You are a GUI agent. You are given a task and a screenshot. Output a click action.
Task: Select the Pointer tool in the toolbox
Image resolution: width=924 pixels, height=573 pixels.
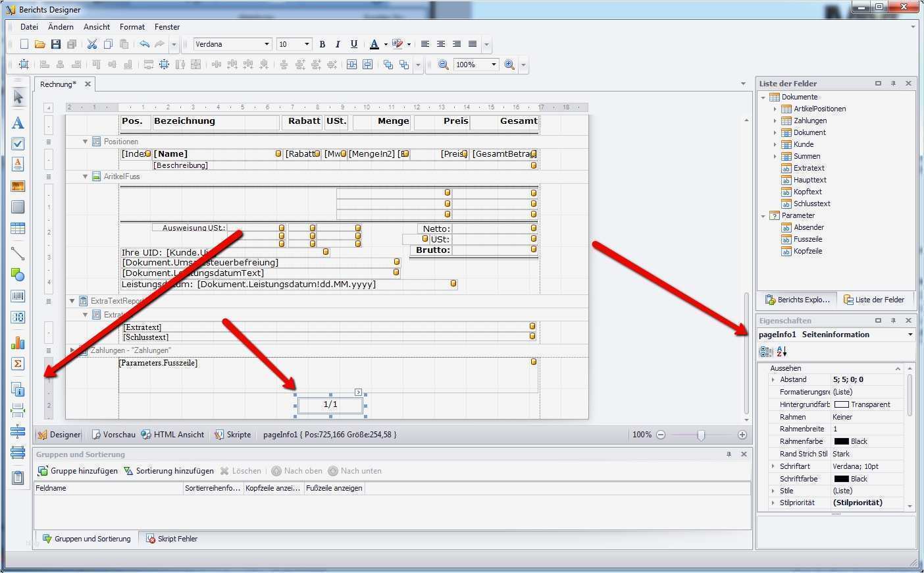[18, 97]
